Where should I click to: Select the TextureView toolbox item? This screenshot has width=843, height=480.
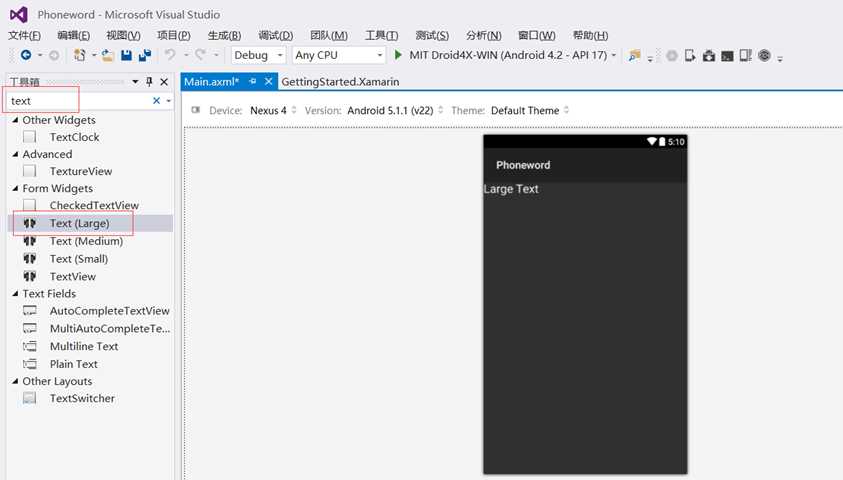(81, 171)
